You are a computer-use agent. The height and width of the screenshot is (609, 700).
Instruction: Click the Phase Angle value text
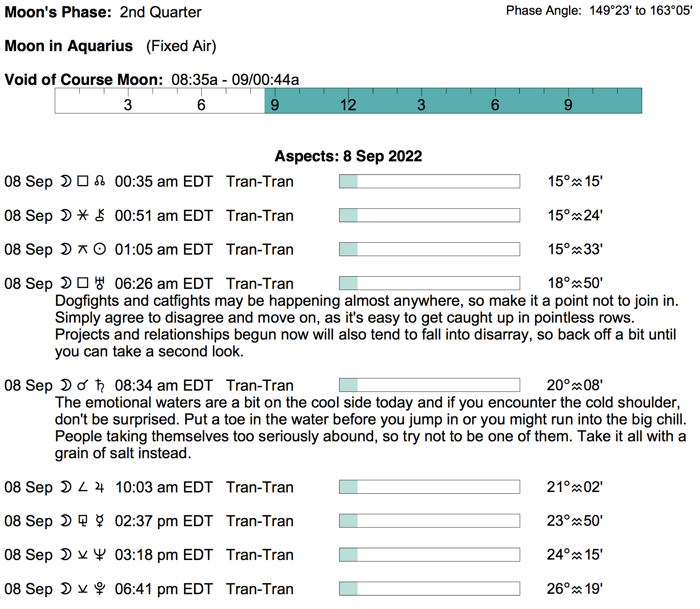[x=640, y=11]
